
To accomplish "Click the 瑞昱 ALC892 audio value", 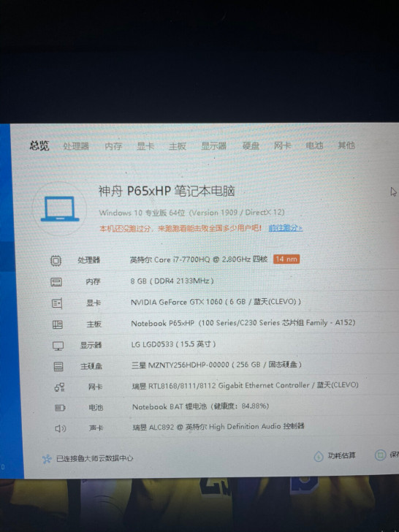I will [218, 427].
